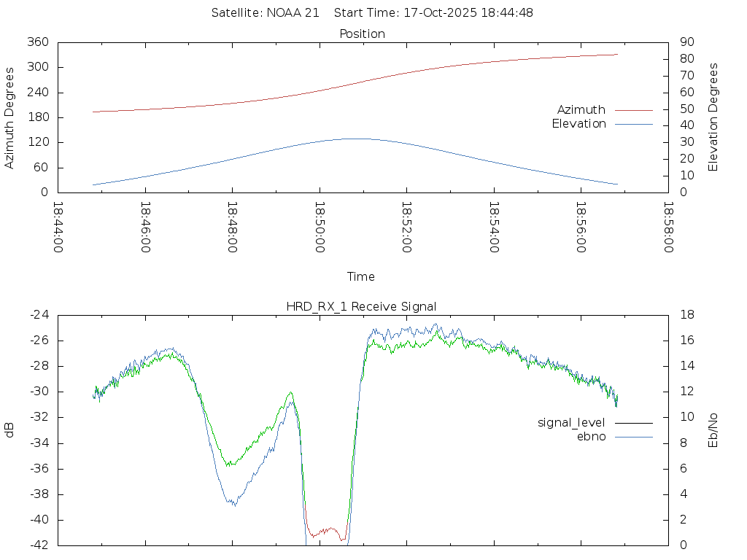Click the Azimuth Degrees axis label
This screenshot has height=560, width=747.
pos(9,117)
